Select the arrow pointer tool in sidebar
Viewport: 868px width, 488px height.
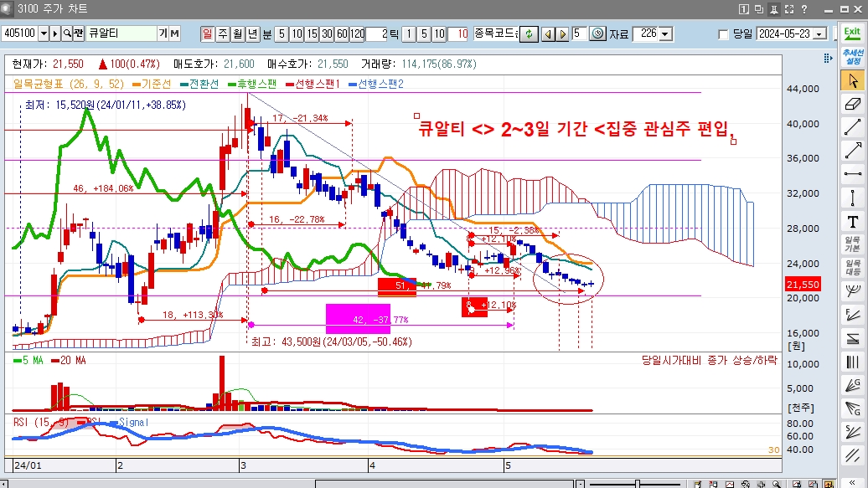[853, 80]
